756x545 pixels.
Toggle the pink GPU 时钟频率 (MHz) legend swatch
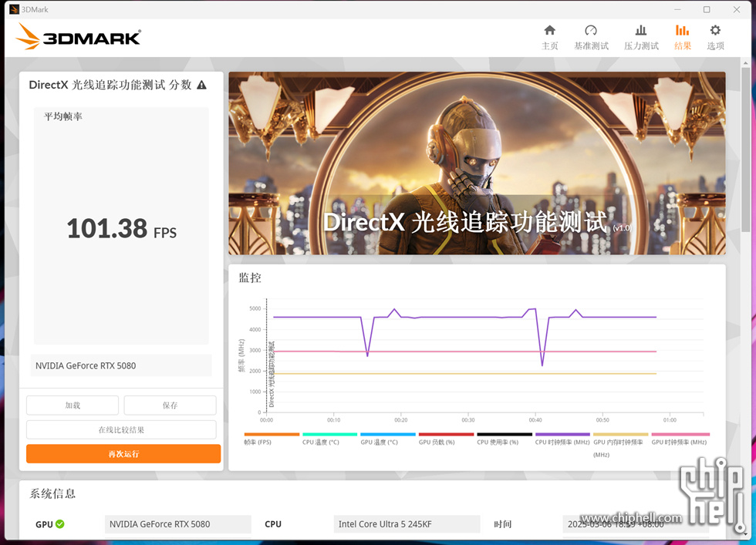point(680,434)
